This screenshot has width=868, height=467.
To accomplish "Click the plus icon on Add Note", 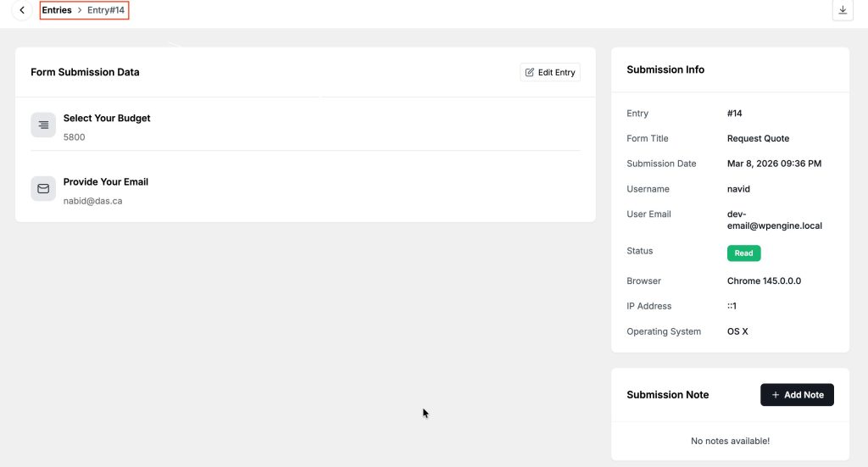I will pos(776,394).
